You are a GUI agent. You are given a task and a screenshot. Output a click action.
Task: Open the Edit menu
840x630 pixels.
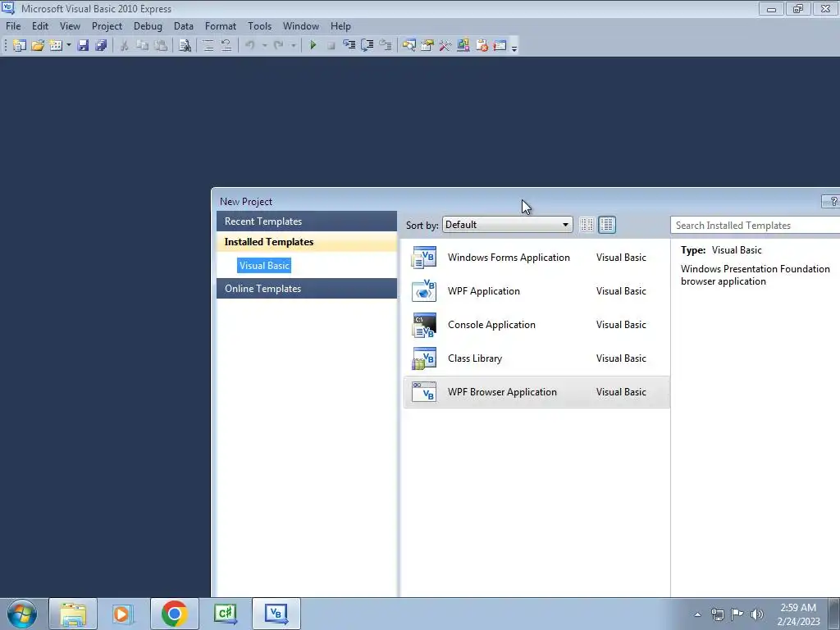pos(40,26)
